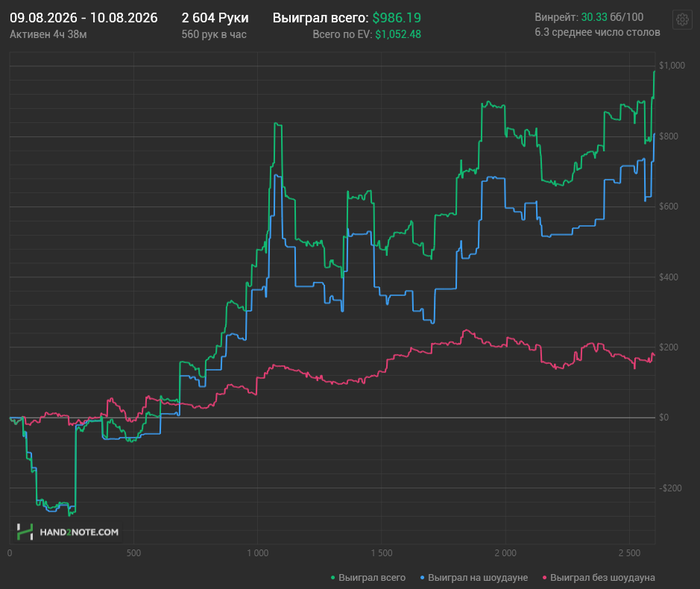
Task: Open the graph settings gear icon
Action: (x=682, y=20)
